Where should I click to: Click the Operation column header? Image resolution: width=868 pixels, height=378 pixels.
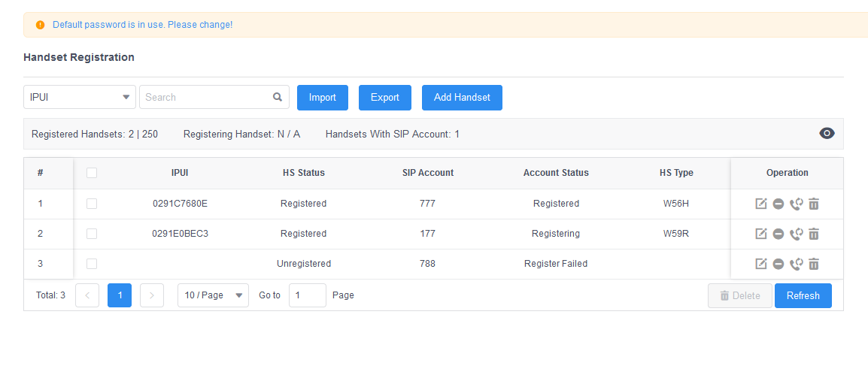point(788,173)
